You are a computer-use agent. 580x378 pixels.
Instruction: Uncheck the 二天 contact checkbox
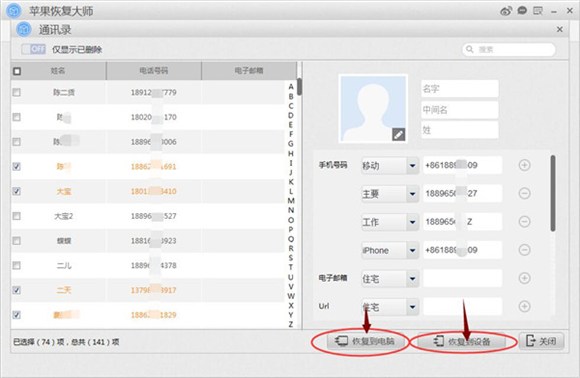(x=17, y=290)
